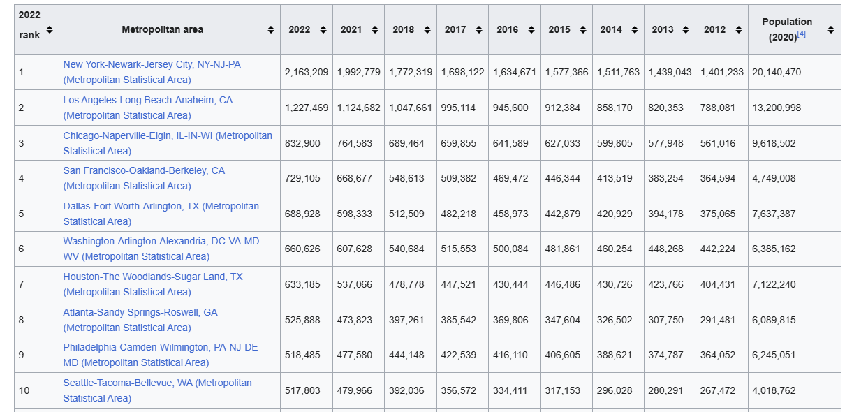
Task: Click Washington 2012 value 442,224
Action: [x=718, y=249]
